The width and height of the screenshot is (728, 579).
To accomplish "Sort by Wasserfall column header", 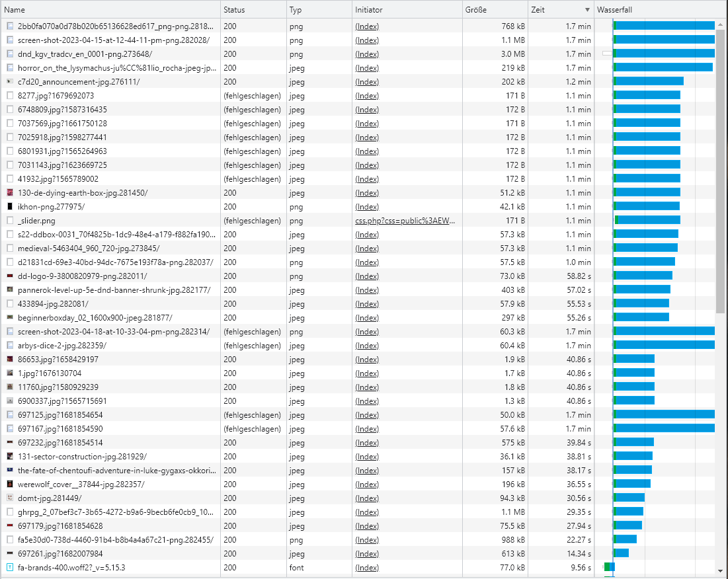I will [x=660, y=10].
